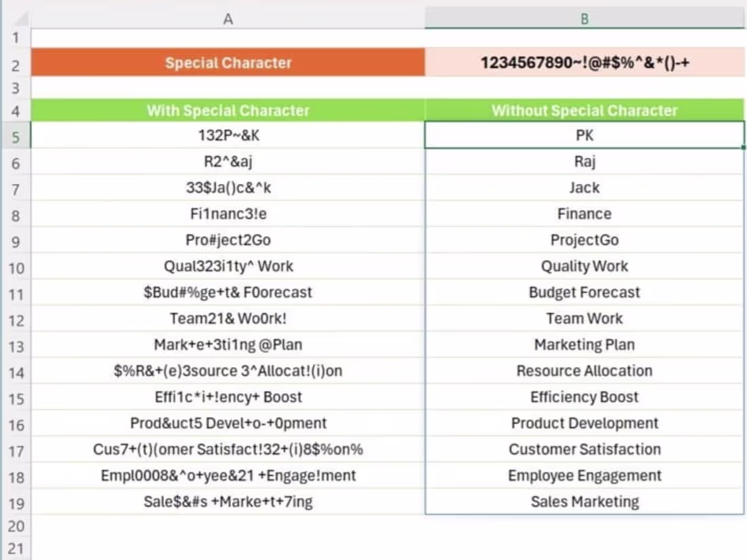
Task: Click the orange Special Character cell
Action: pyautogui.click(x=228, y=63)
